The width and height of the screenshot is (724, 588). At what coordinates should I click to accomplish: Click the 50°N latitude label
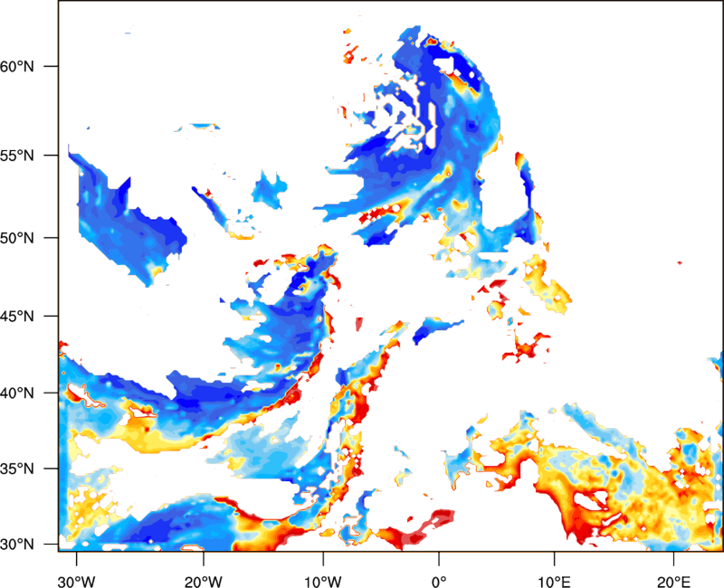[17, 239]
